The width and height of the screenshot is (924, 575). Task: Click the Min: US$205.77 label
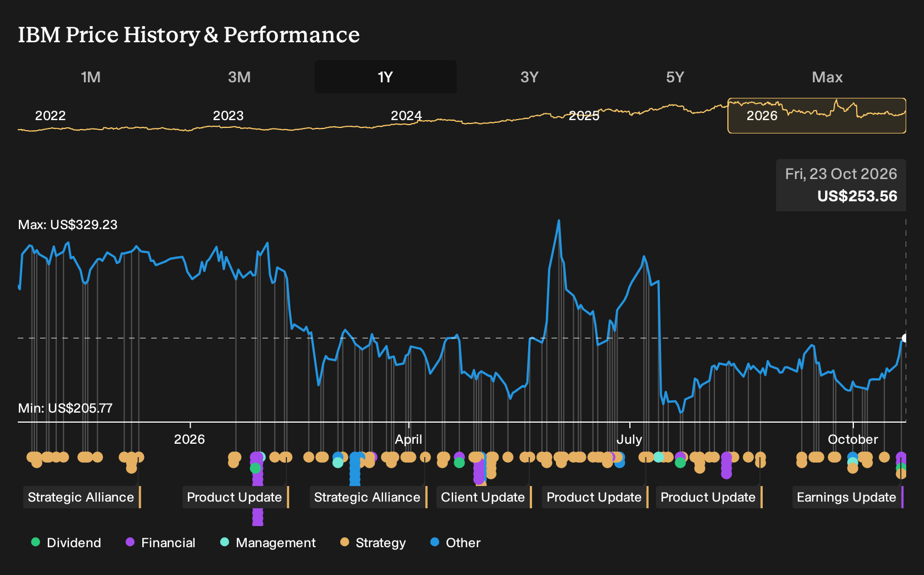(x=65, y=408)
